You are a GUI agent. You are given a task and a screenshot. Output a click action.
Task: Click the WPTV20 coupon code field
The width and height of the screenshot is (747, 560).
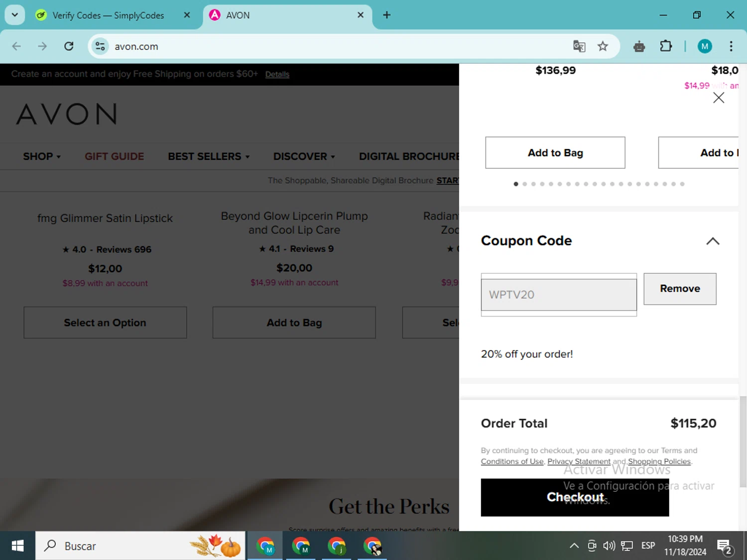coord(559,295)
